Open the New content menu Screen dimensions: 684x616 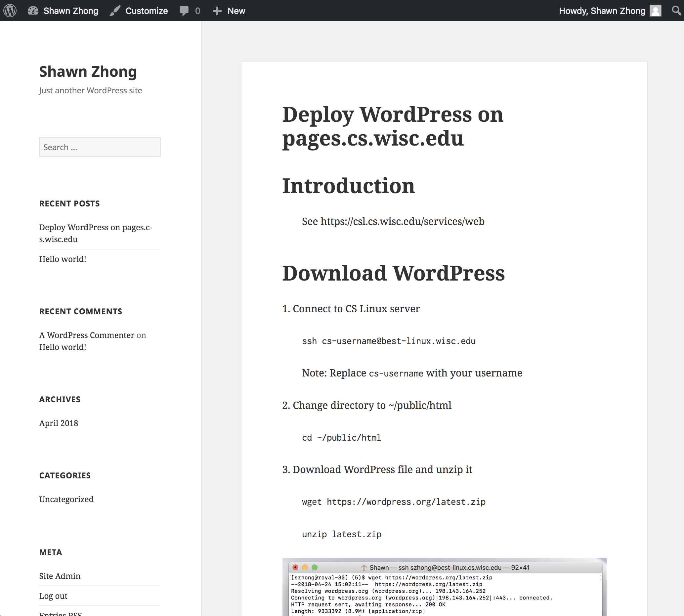pyautogui.click(x=236, y=11)
